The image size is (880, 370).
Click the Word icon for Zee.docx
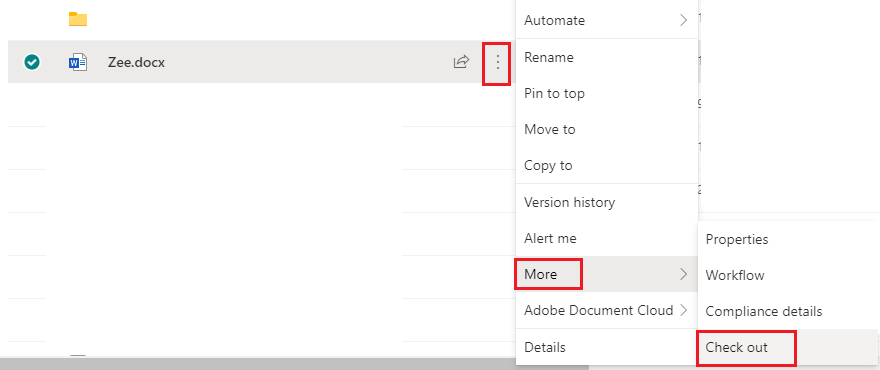pos(77,62)
